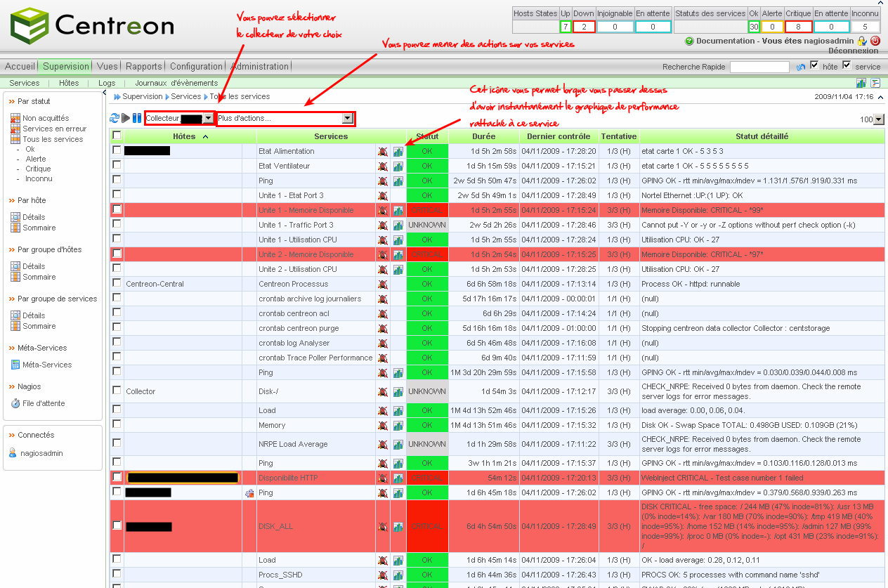
Task: Click the green Documentation help icon
Action: 689,41
